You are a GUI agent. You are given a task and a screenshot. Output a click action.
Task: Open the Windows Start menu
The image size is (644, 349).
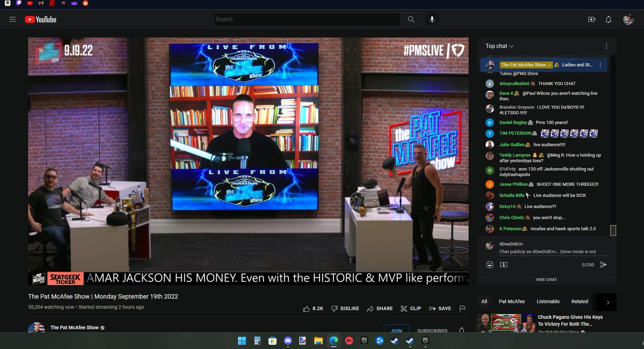pyautogui.click(x=241, y=340)
